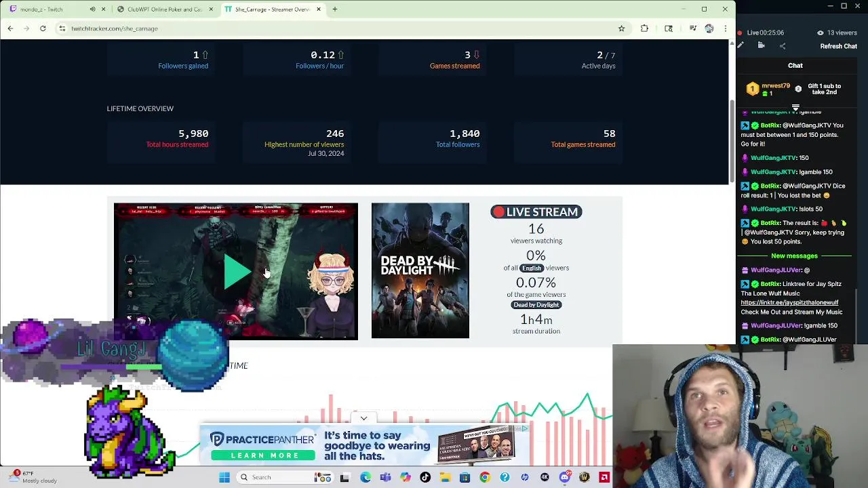Image resolution: width=868 pixels, height=488 pixels.
Task: Mute audio on the mondo_z Twitch tab
Action: click(92, 9)
